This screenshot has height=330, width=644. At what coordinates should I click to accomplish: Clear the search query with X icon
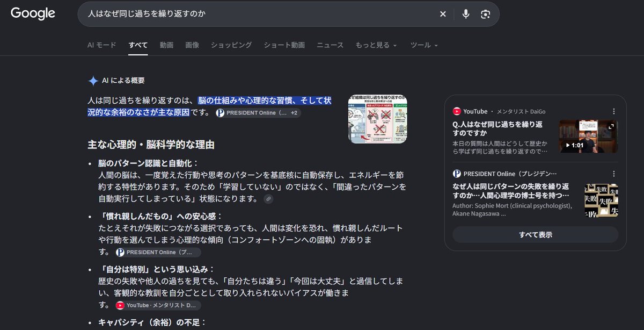click(443, 14)
